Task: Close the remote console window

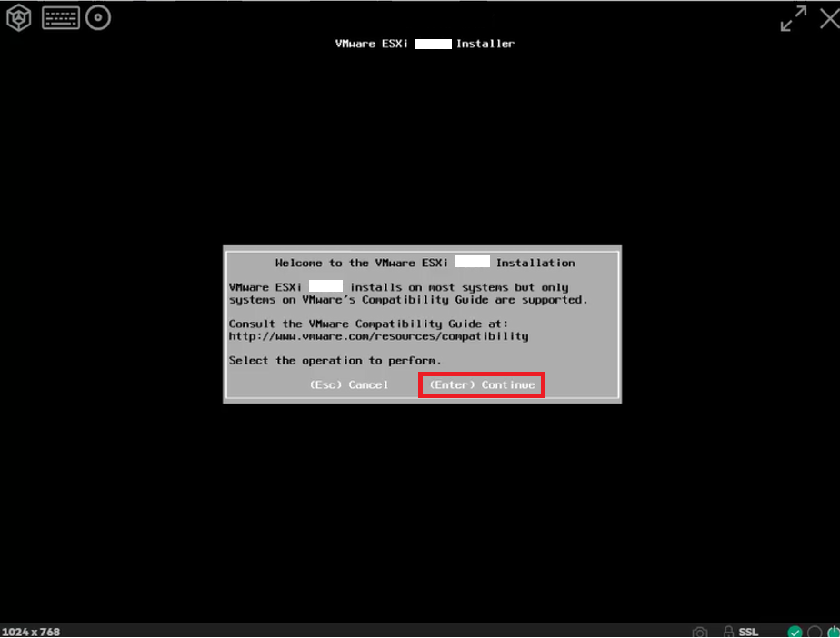Action: pyautogui.click(x=830, y=19)
